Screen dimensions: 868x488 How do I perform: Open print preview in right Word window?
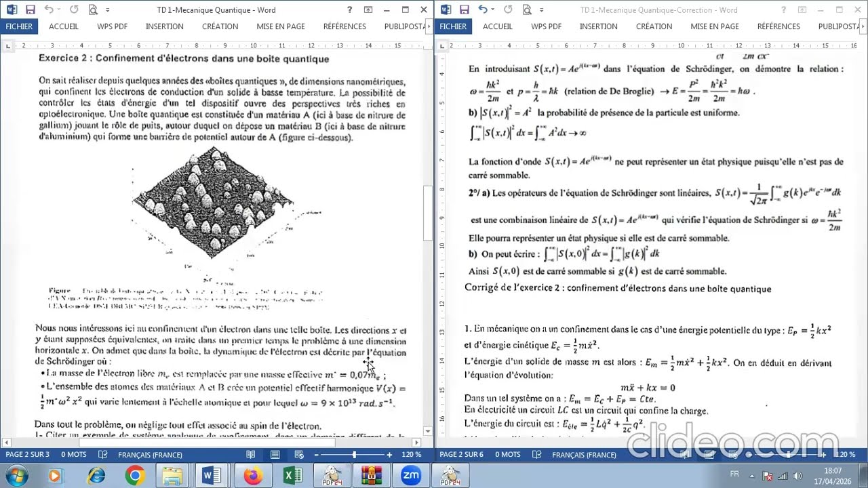click(527, 10)
